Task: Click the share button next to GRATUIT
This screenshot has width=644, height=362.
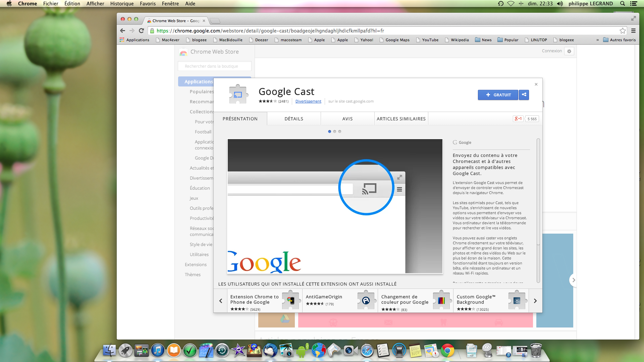Action: tap(524, 95)
